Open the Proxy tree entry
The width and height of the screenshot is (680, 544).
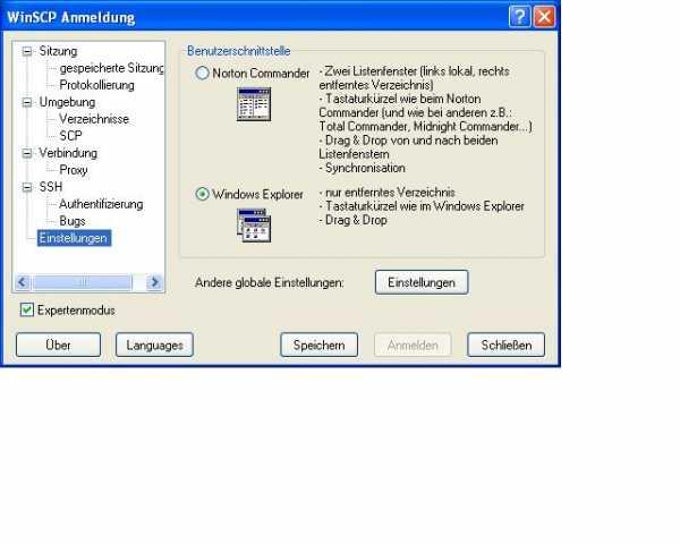point(73,170)
